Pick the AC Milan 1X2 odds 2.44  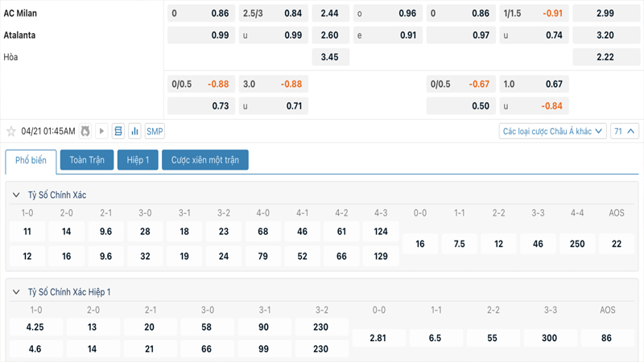pyautogui.click(x=329, y=14)
